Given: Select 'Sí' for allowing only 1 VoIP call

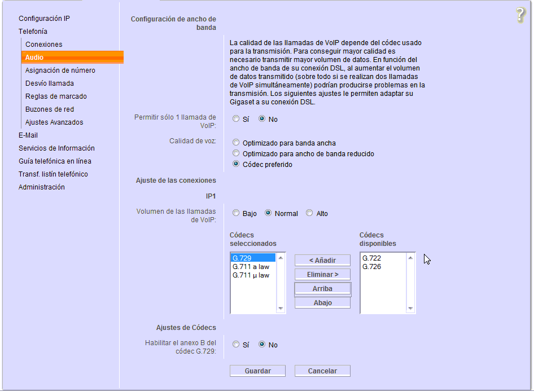Looking at the screenshot, I should click(x=236, y=119).
